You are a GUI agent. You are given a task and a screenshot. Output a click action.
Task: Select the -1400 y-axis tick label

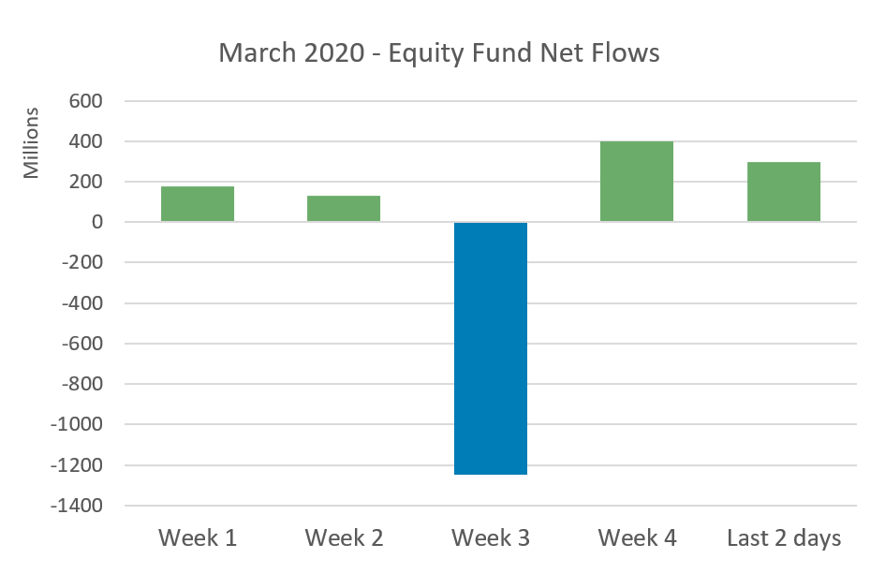tap(78, 506)
